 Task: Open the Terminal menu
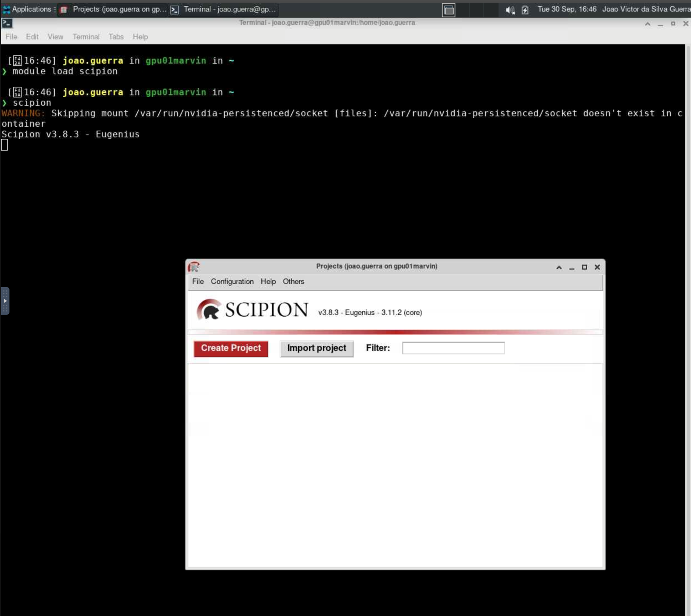click(x=86, y=37)
